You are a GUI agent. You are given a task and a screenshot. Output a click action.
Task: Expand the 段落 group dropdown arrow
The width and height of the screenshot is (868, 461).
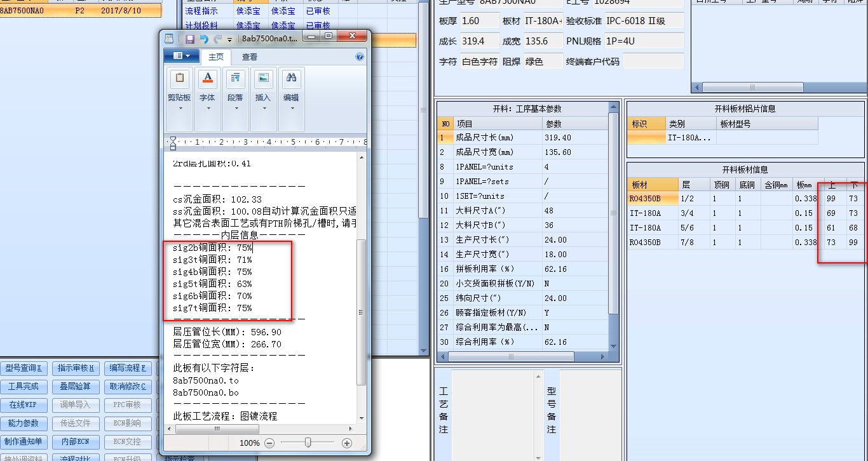coord(235,109)
